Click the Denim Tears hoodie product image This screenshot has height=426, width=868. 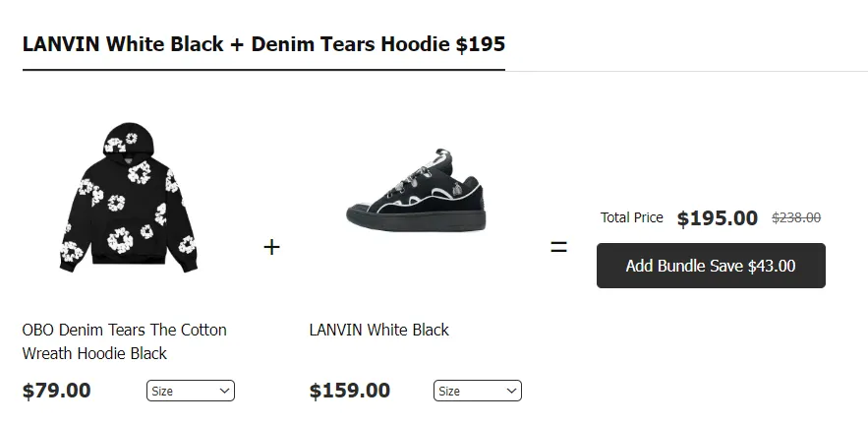[127, 201]
